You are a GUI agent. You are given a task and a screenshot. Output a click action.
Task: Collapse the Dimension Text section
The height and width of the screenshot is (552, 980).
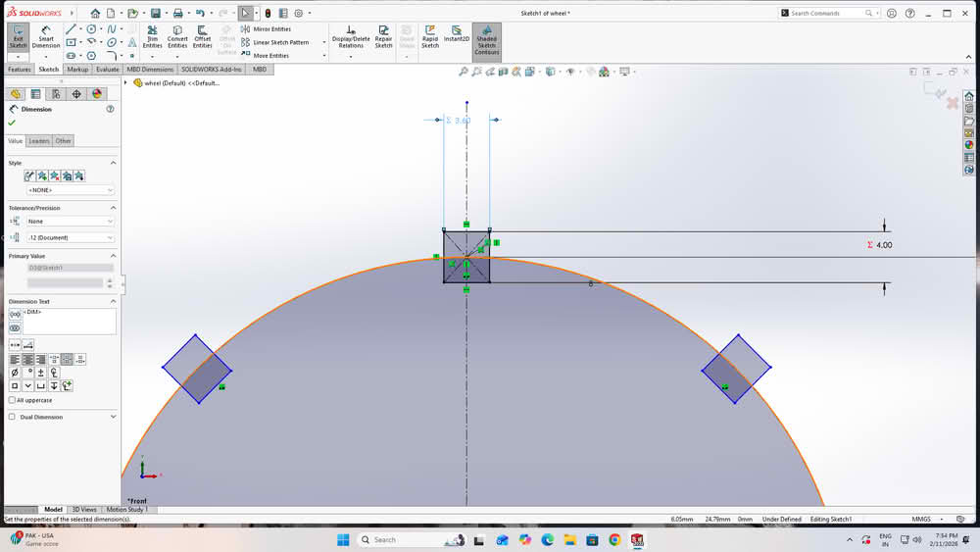tap(113, 301)
